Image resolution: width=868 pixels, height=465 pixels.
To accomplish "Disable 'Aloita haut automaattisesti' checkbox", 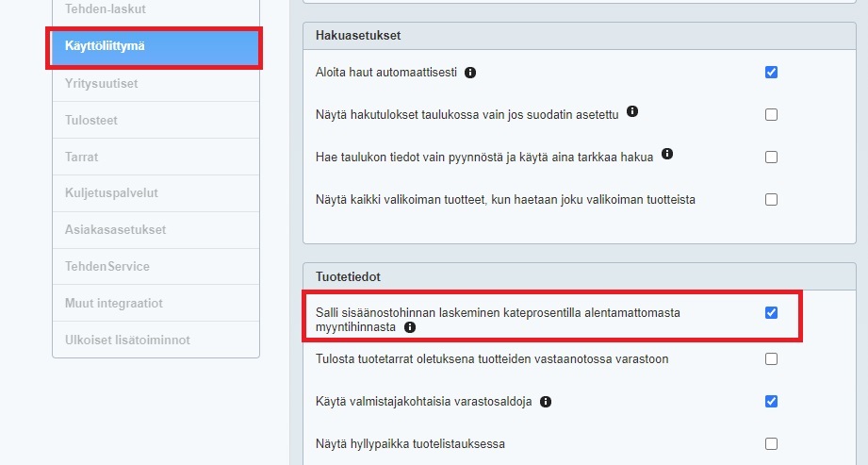I will [771, 73].
